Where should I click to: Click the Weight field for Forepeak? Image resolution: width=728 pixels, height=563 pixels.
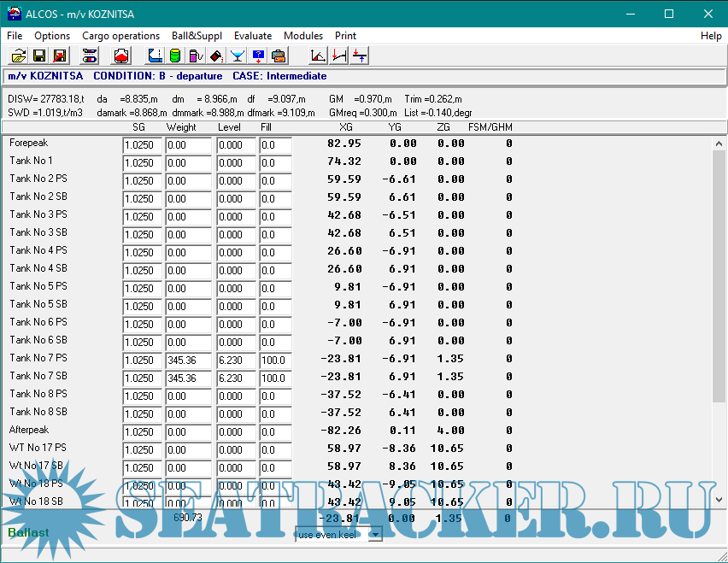188,145
